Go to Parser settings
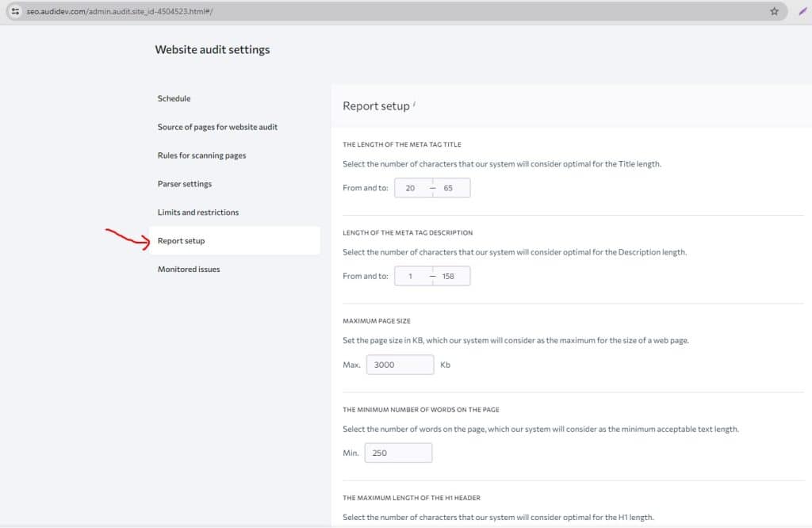This screenshot has width=812, height=528. [x=184, y=183]
